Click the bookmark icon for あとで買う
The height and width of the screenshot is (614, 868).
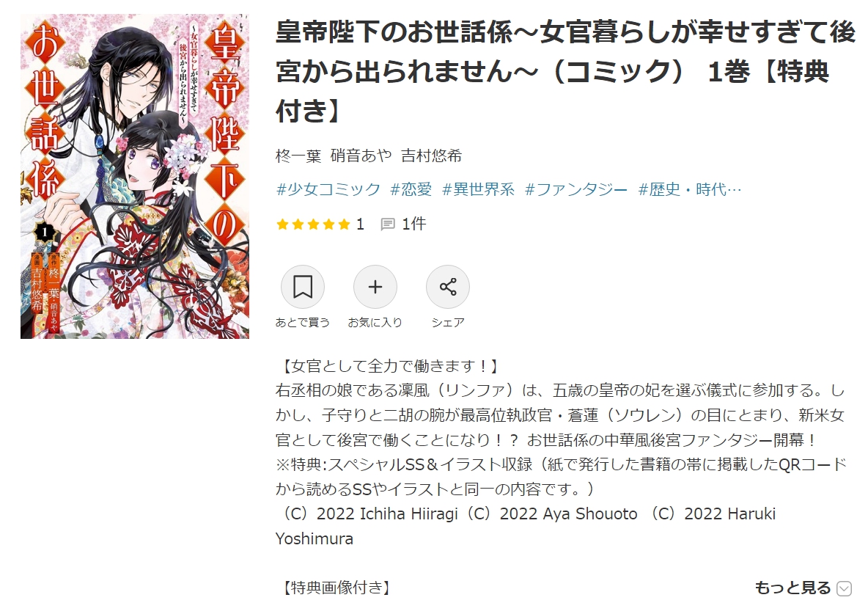(x=302, y=287)
